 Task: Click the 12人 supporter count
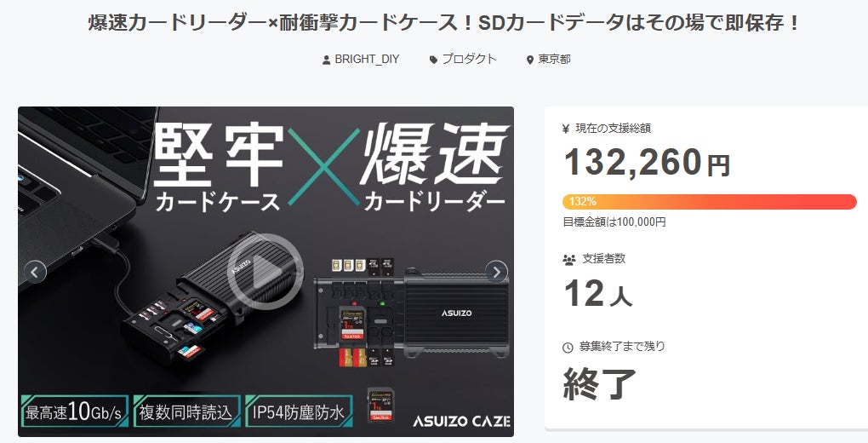click(x=598, y=293)
